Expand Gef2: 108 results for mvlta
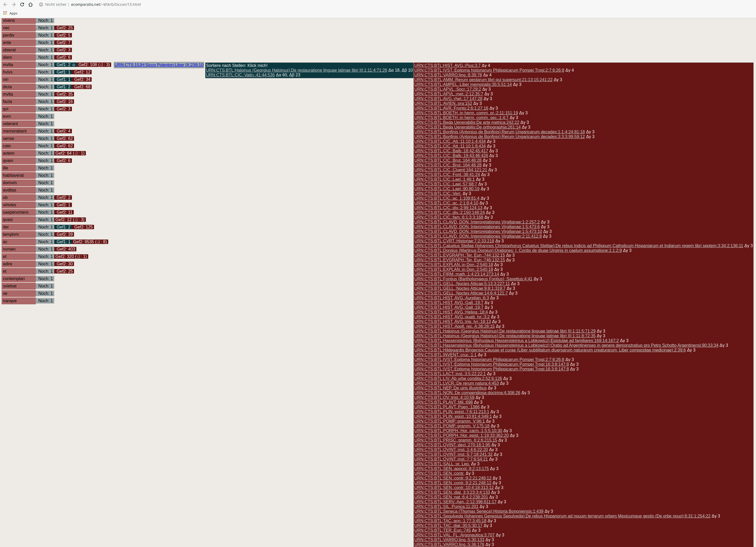 click(x=87, y=65)
